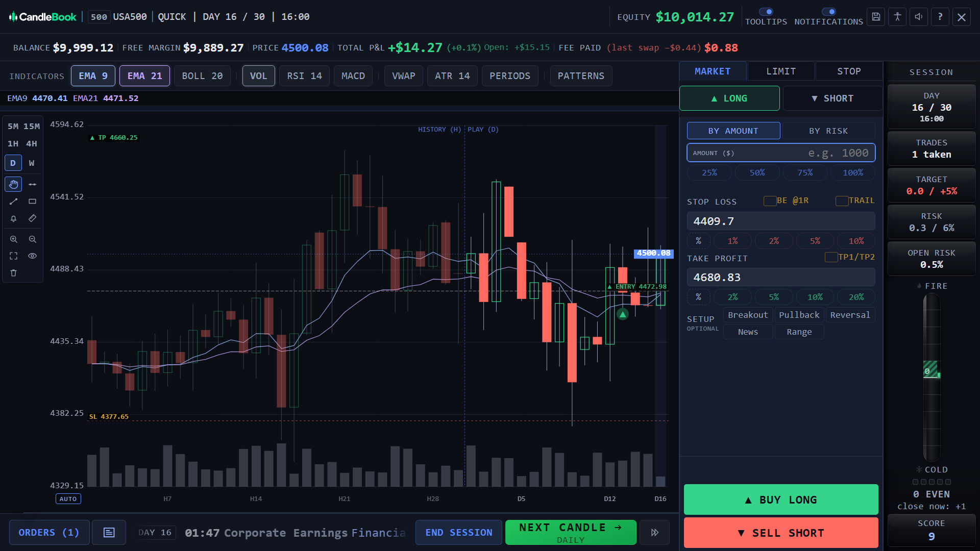The height and width of the screenshot is (551, 980).
Task: Switch to the LIMIT order tab
Action: pos(781,71)
